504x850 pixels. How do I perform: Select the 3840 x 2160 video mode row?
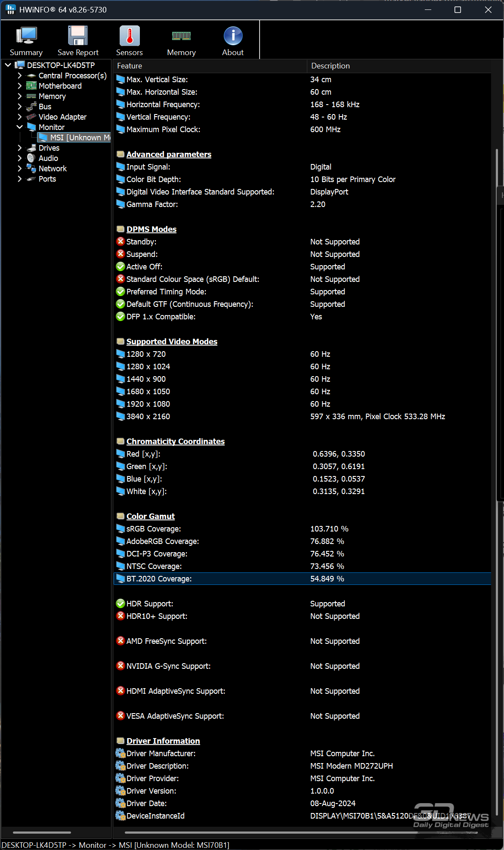tap(302, 416)
